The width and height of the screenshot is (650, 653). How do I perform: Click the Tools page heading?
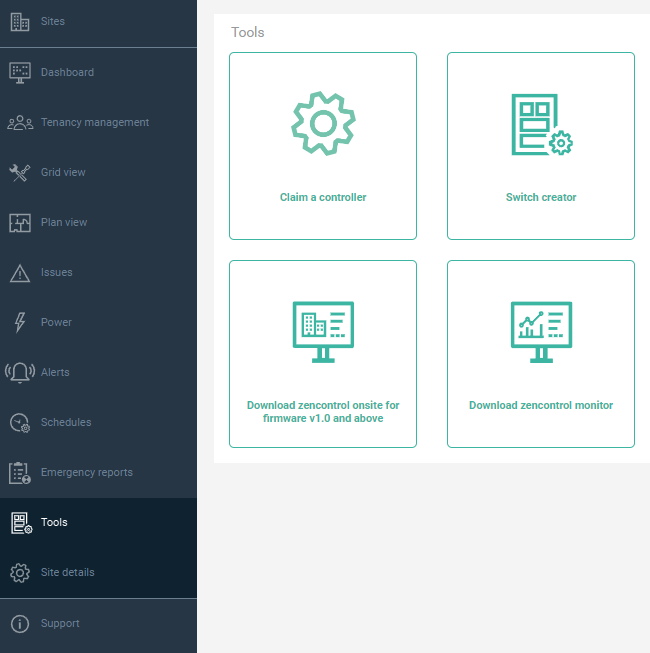(248, 32)
